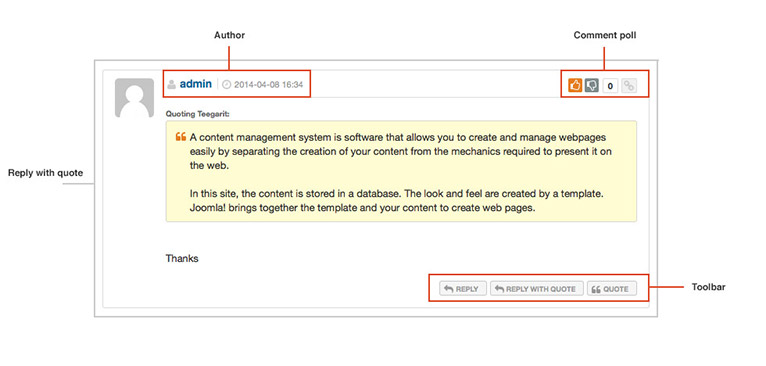Viewport: 766px width, 366px height.
Task: Select the 2014-04-08 16:34 timestamp
Action: (268, 85)
